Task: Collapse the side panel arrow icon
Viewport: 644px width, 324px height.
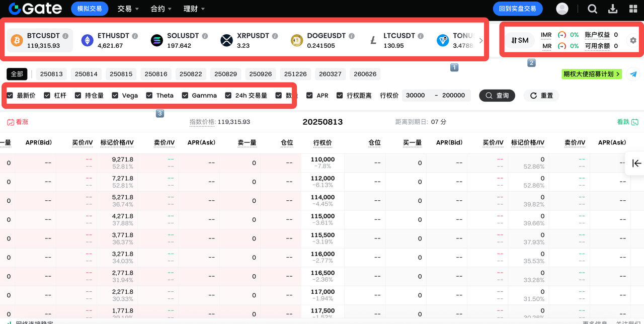Action: pyautogui.click(x=636, y=163)
